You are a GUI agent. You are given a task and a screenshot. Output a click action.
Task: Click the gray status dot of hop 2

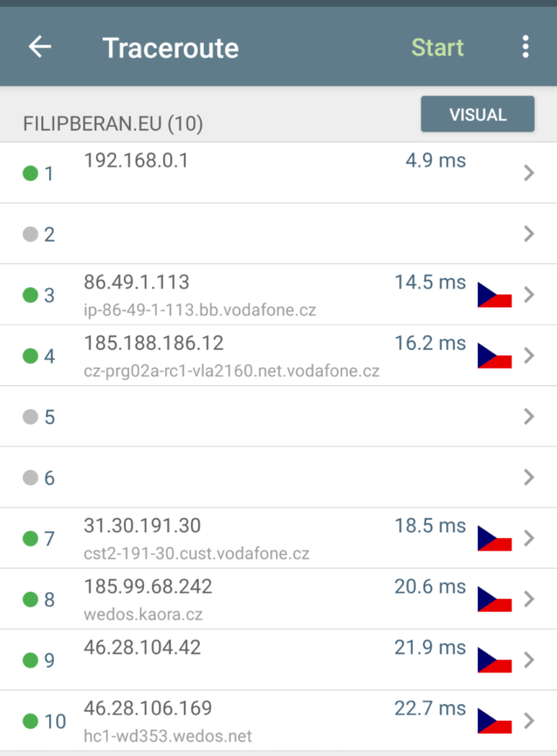30,234
